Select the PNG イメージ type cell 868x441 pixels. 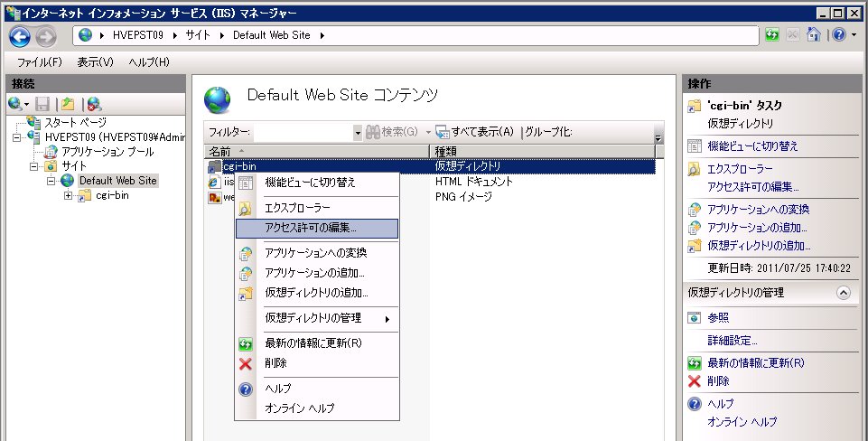coord(463,197)
